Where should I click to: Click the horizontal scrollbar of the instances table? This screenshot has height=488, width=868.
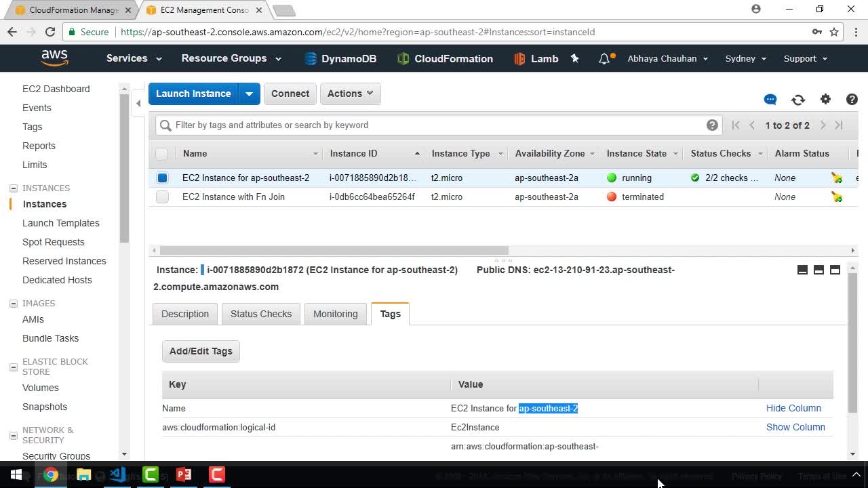[x=334, y=250]
